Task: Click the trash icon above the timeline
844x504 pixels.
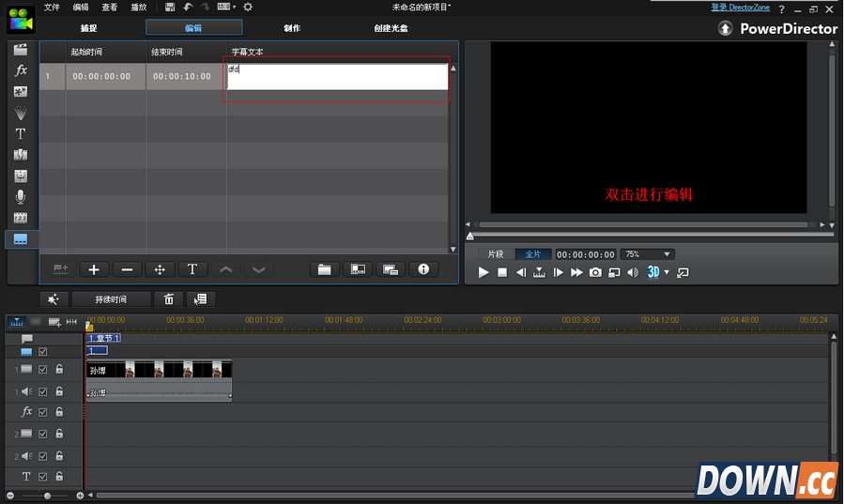Action: tap(169, 299)
